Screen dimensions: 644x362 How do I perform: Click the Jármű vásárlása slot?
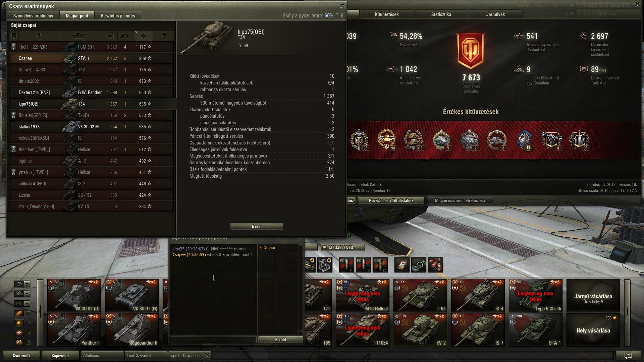pyautogui.click(x=593, y=296)
